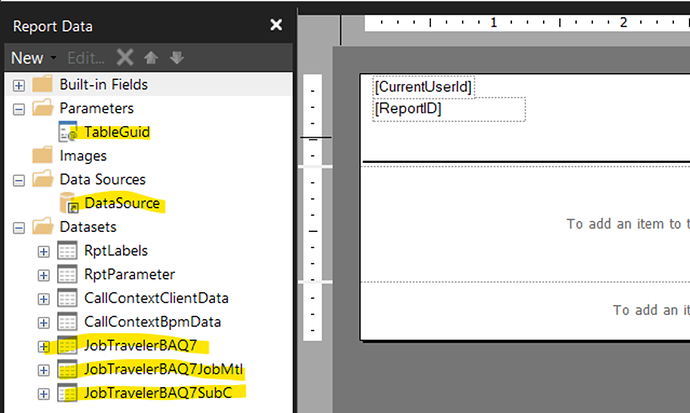Screen dimensions: 690x413
Task: Select the [CurrentUserId] textbox on the report
Action: pos(423,87)
